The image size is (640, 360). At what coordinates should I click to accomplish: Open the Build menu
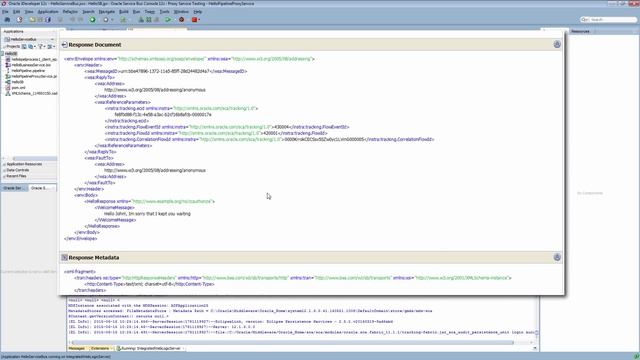pos(123,12)
